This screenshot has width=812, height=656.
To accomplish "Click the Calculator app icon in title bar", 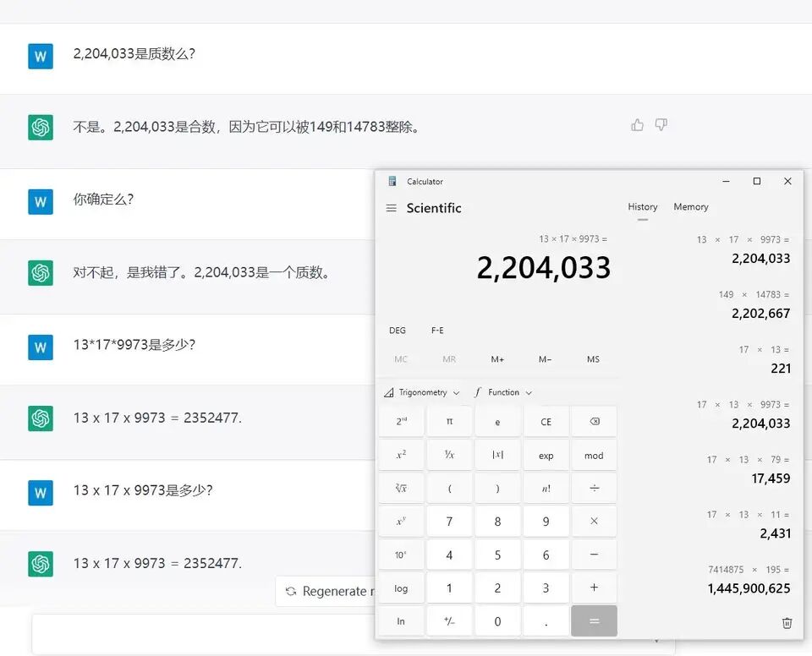I will pyautogui.click(x=392, y=181).
